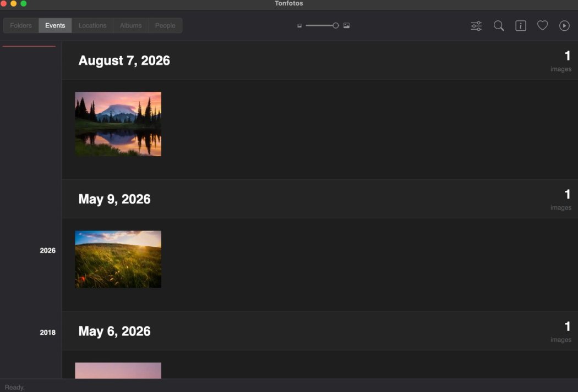Select the mountain lake sunset photo
Image resolution: width=578 pixels, height=392 pixels.
click(118, 124)
